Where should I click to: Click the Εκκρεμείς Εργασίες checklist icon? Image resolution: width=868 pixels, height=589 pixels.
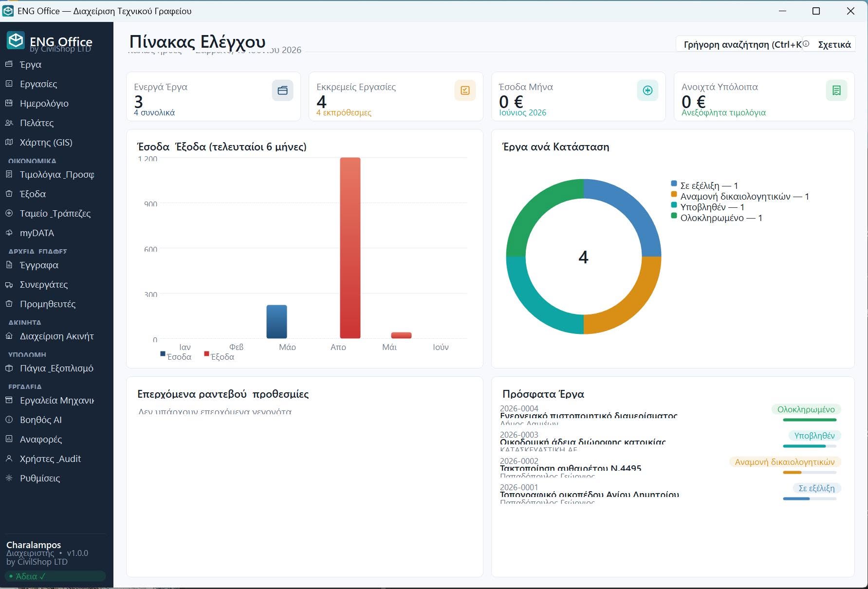coord(465,91)
